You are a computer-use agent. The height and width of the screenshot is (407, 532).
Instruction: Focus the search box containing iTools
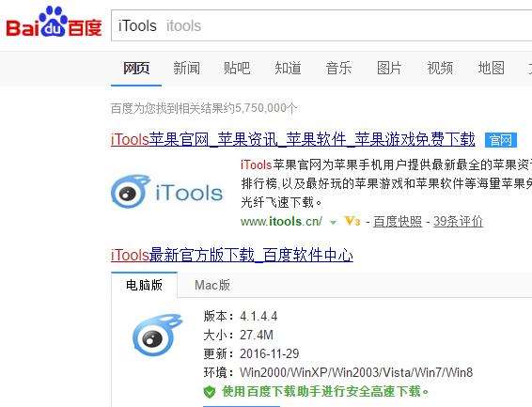tap(321, 25)
